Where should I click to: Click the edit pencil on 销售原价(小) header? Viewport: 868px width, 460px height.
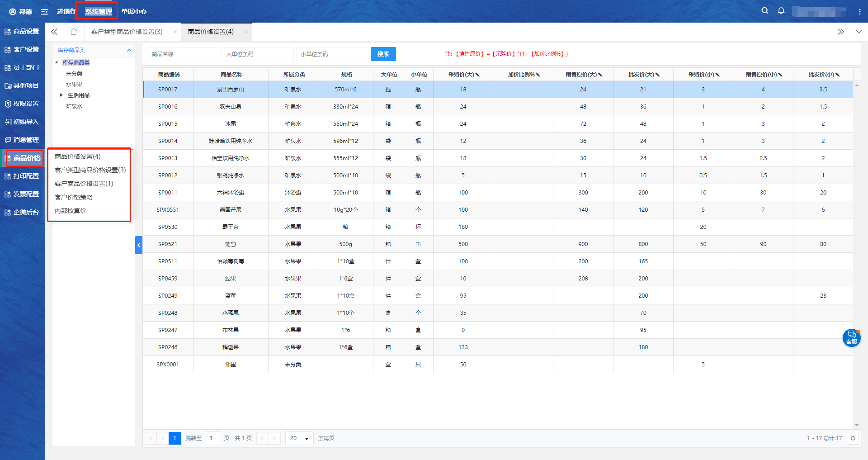[x=780, y=75]
